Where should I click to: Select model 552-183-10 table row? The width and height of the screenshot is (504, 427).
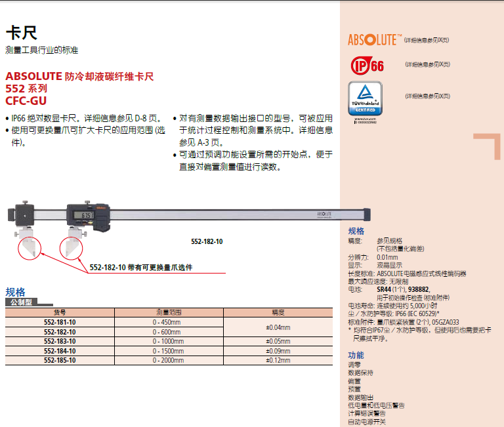point(60,341)
